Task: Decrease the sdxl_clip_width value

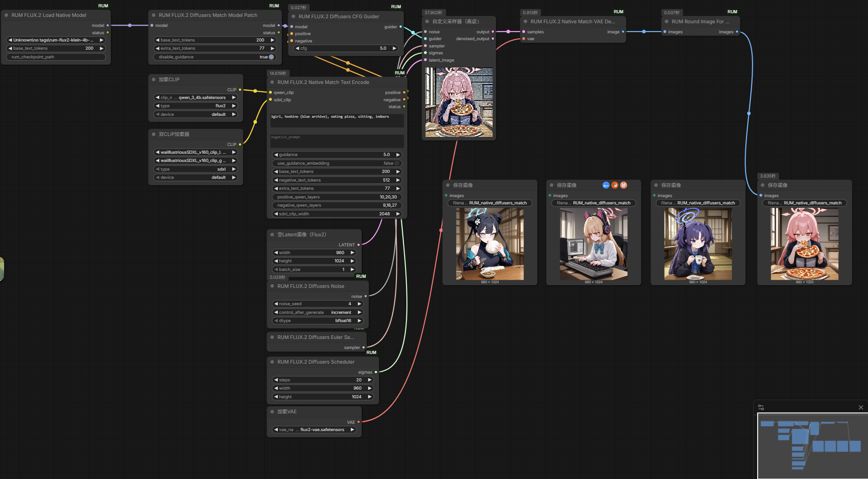Action: (276, 214)
